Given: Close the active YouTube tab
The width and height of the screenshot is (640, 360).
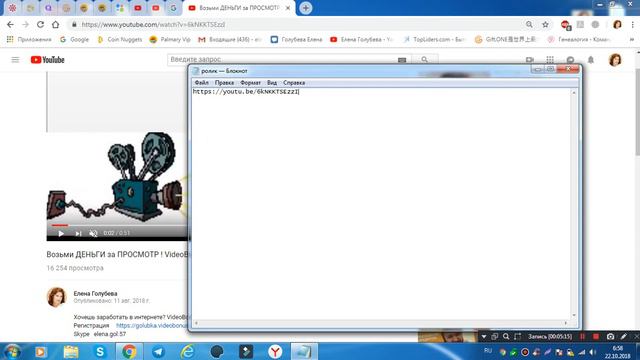Looking at the screenshot, I should [x=288, y=8].
